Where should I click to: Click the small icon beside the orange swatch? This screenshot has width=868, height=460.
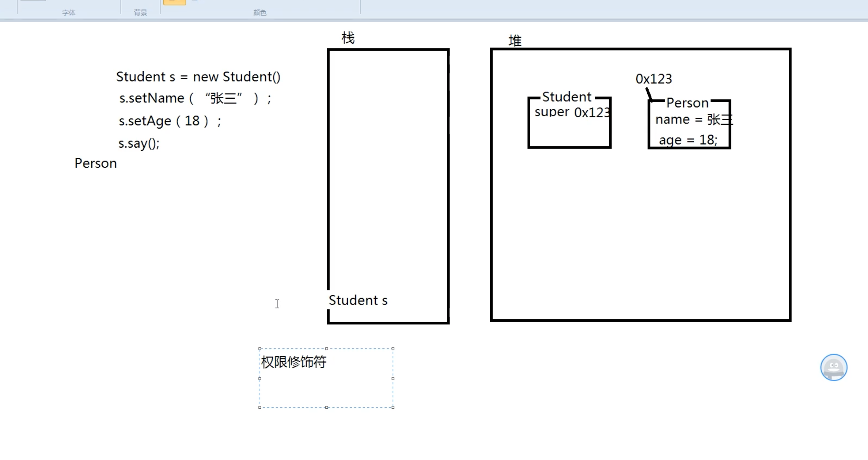pyautogui.click(x=194, y=2)
